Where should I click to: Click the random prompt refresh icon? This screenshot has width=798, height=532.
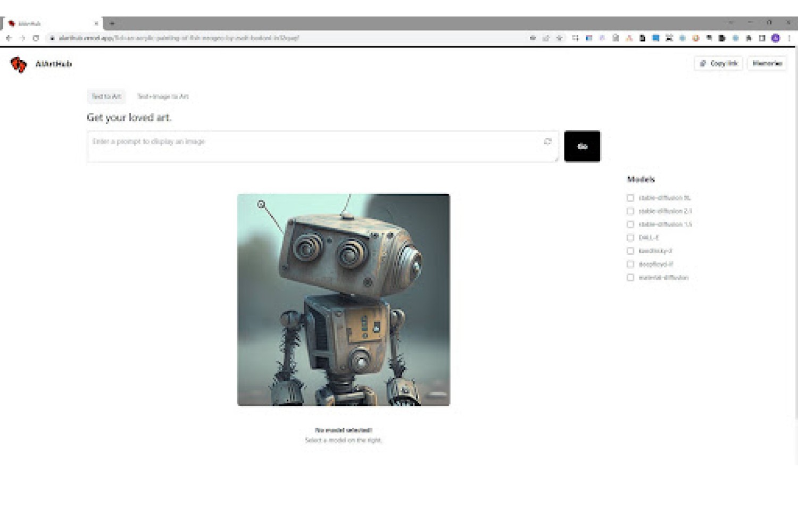click(547, 142)
